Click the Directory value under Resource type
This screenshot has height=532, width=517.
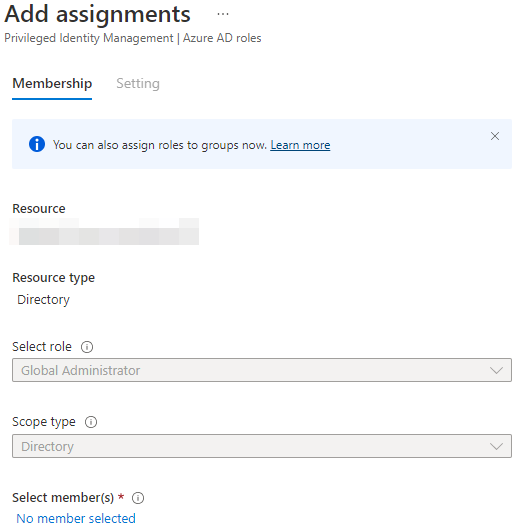tap(43, 300)
